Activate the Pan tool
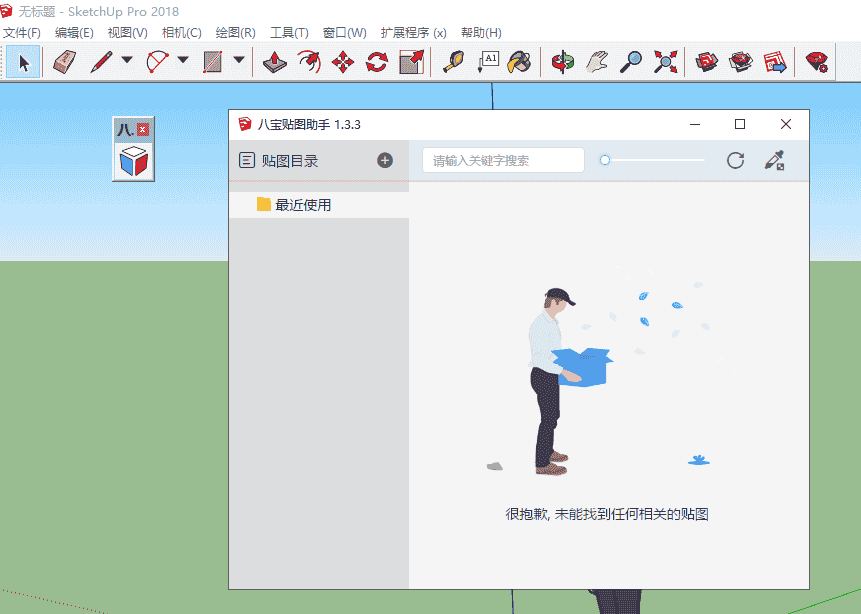Screen dimensions: 861x614 coord(597,61)
